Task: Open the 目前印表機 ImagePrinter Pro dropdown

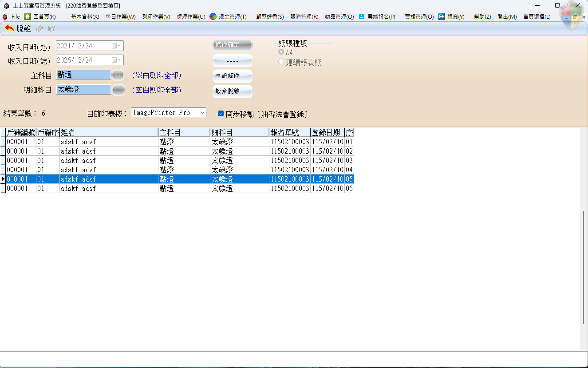Action: [x=202, y=113]
